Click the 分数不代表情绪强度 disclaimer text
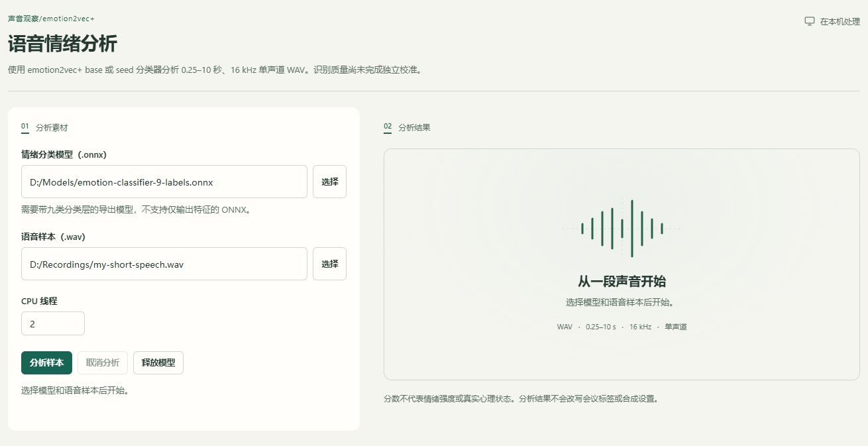Image resolution: width=868 pixels, height=446 pixels. [x=521, y=399]
